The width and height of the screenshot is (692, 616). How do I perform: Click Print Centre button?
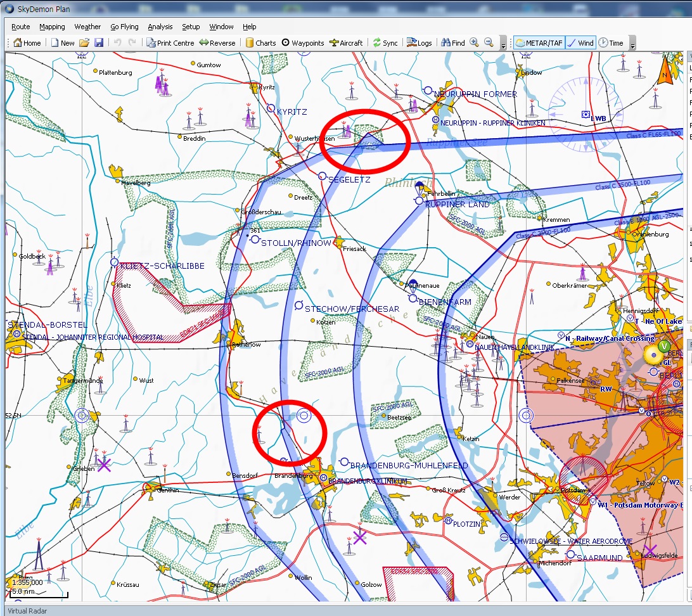(x=170, y=43)
